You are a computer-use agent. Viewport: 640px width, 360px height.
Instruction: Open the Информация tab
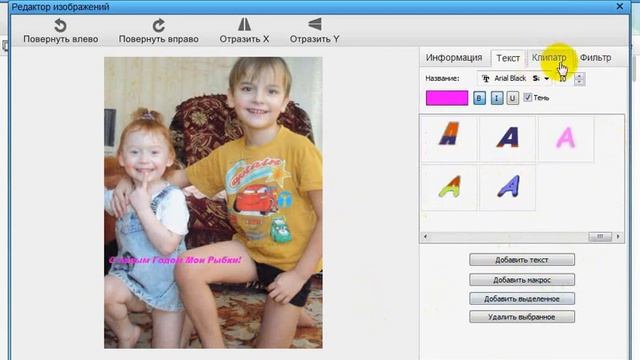pos(454,58)
